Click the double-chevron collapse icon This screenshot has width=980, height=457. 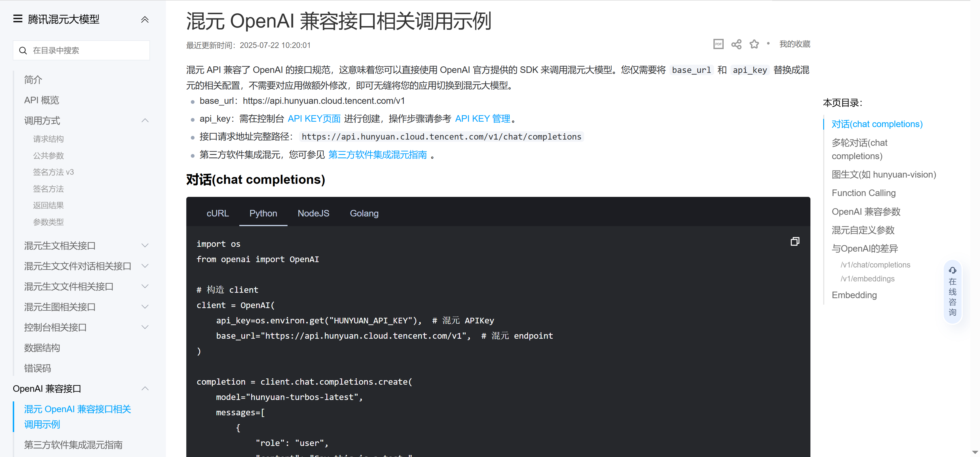[x=145, y=19]
